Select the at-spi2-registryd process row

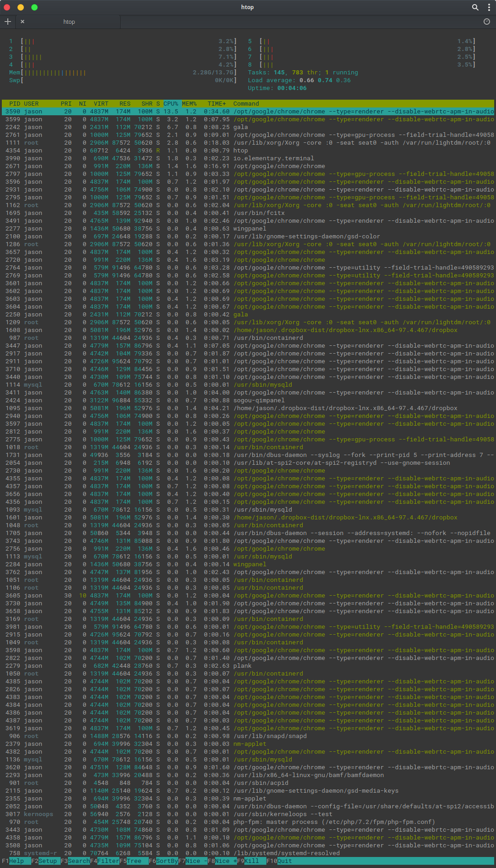click(x=248, y=463)
